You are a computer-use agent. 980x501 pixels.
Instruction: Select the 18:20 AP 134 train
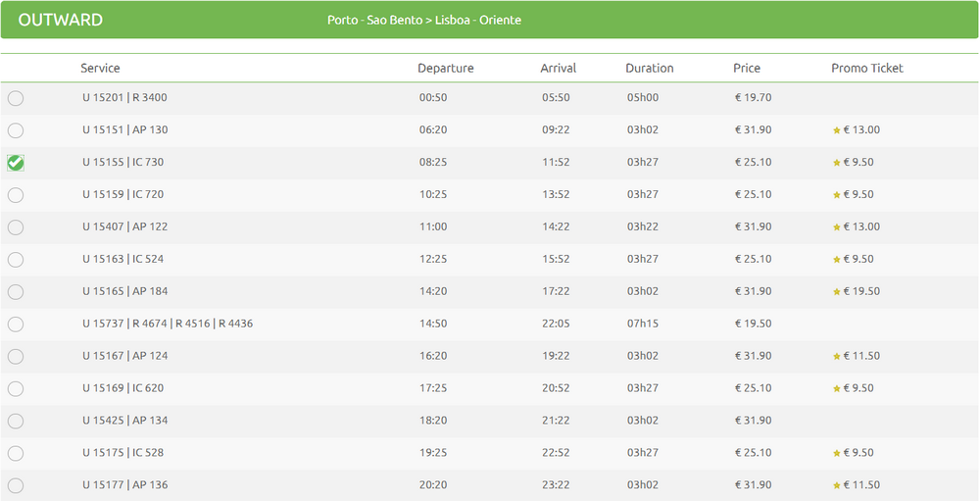(x=16, y=421)
